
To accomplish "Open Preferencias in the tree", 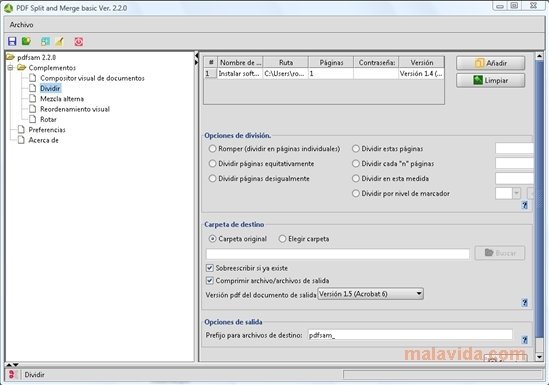I will coord(47,130).
